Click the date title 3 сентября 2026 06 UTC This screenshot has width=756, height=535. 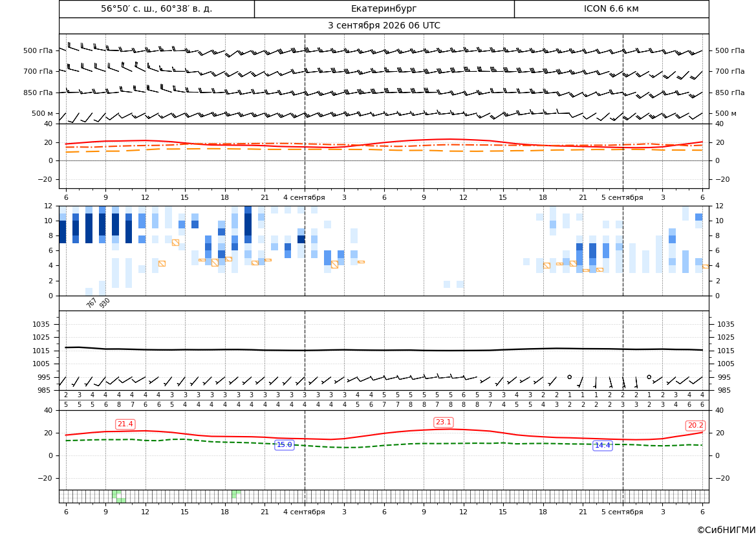[383, 26]
